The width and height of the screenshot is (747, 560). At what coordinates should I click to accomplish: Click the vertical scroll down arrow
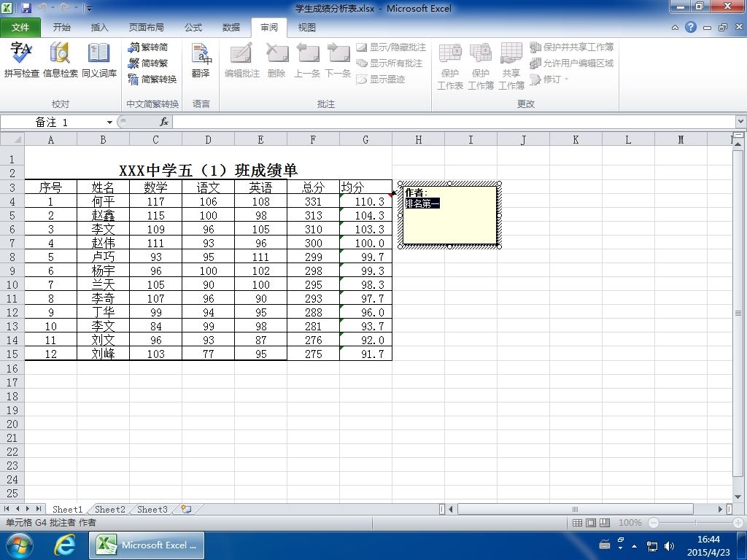[x=738, y=497]
